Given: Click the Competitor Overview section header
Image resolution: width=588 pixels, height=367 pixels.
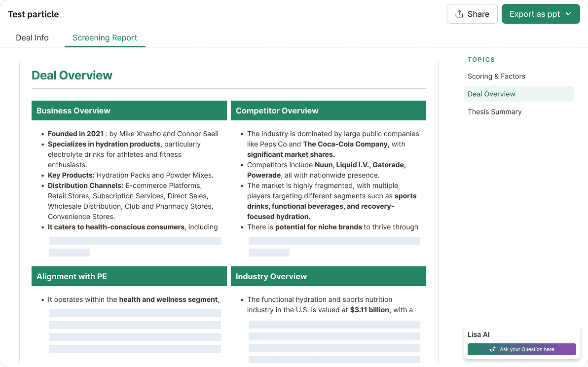Looking at the screenshot, I should [x=328, y=110].
